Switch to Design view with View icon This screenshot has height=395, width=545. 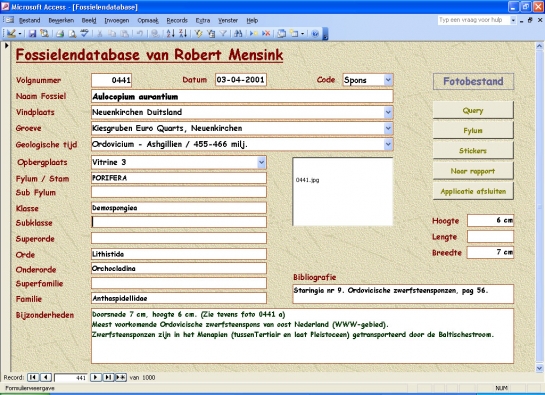(11, 33)
